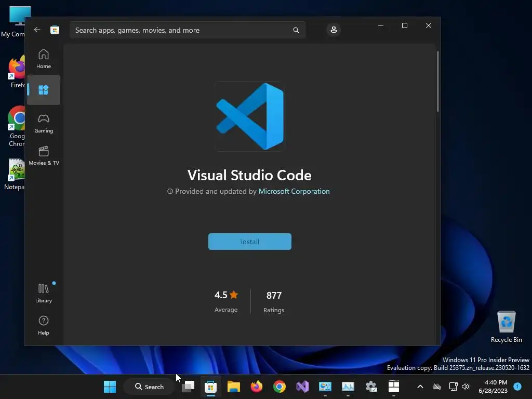Launch Firefox from the taskbar
The image size is (532, 399).
pyautogui.click(x=257, y=387)
